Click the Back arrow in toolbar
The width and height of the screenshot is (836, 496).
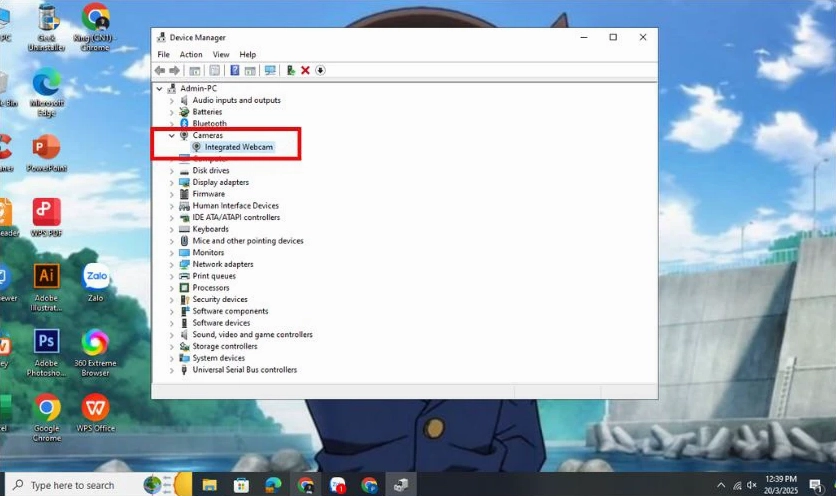(x=160, y=70)
